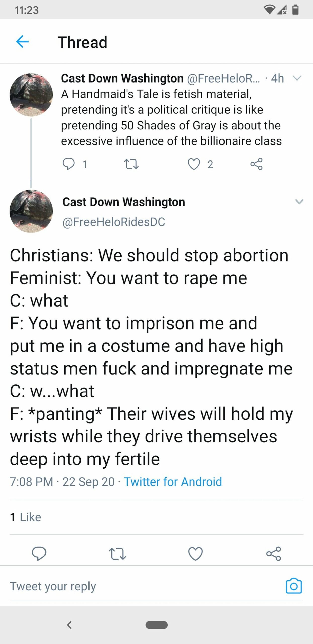The height and width of the screenshot is (644, 313).
Task: Reply to the main tweet using the bottom bubble icon
Action: point(39,553)
